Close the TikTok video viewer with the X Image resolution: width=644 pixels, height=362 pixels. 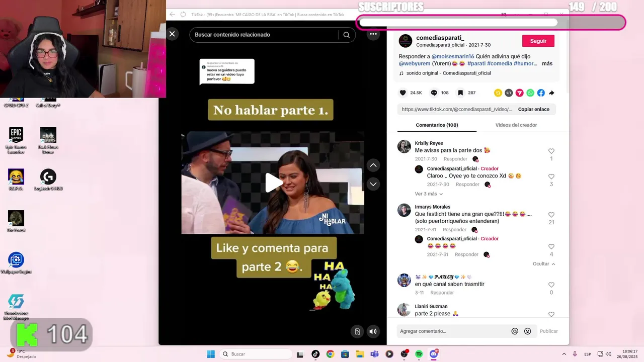[172, 34]
